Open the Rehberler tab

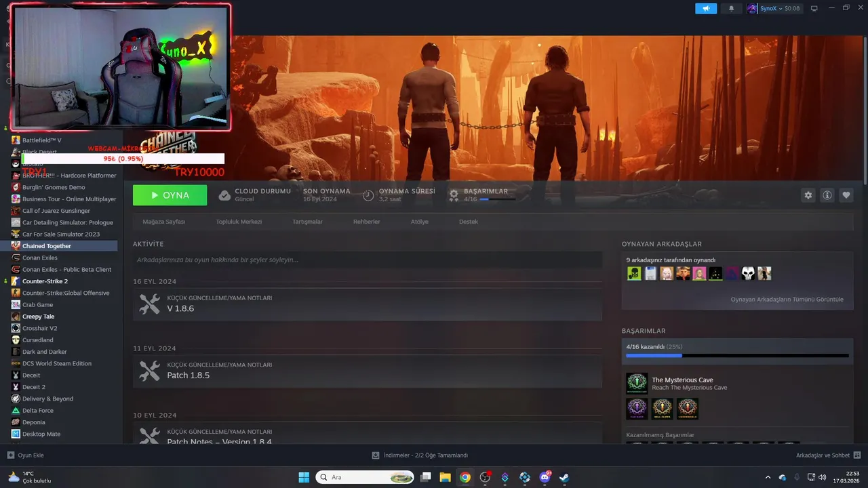(x=366, y=222)
